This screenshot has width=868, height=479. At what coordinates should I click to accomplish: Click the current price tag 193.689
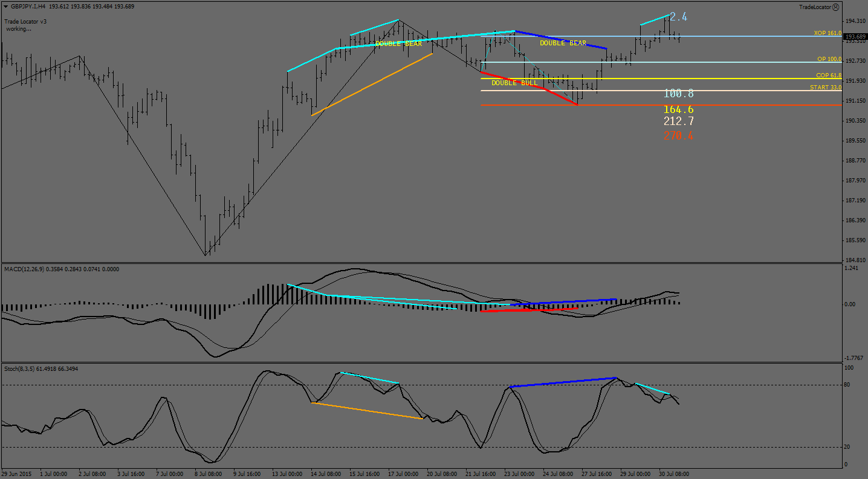pos(854,37)
